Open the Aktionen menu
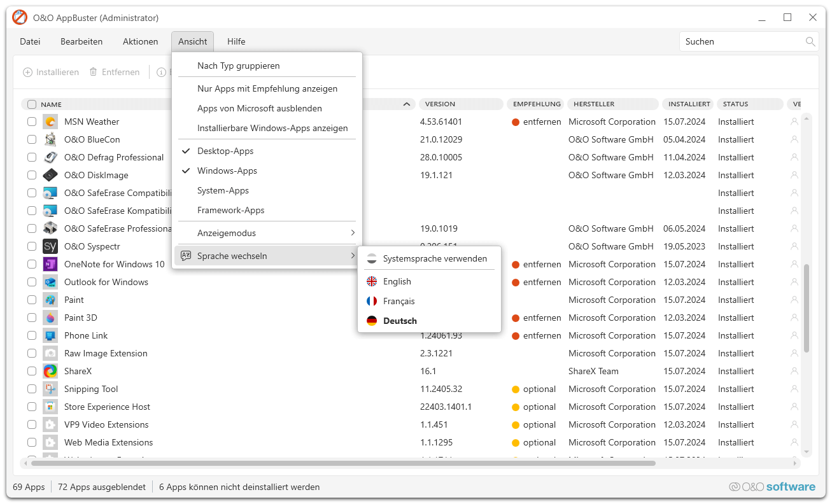Screen dimensions: 832x504 (141, 41)
